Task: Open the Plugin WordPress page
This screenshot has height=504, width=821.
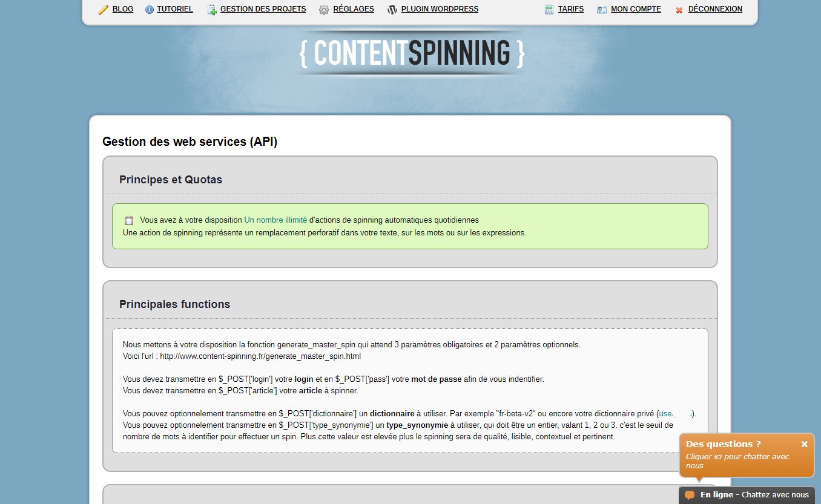Action: [440, 9]
